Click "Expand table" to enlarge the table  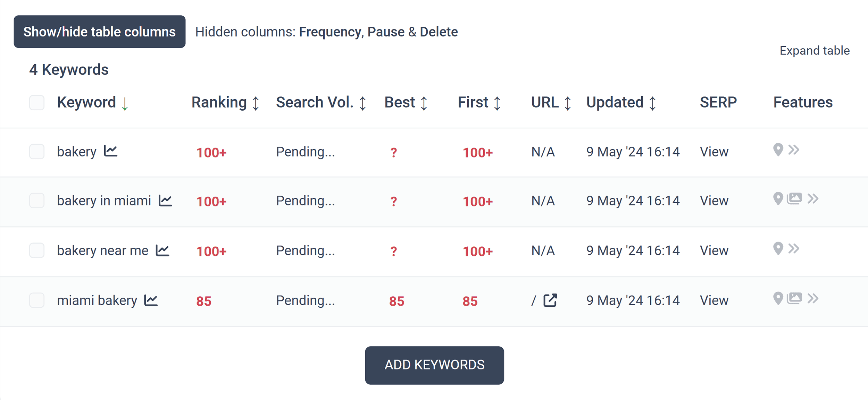pos(815,51)
